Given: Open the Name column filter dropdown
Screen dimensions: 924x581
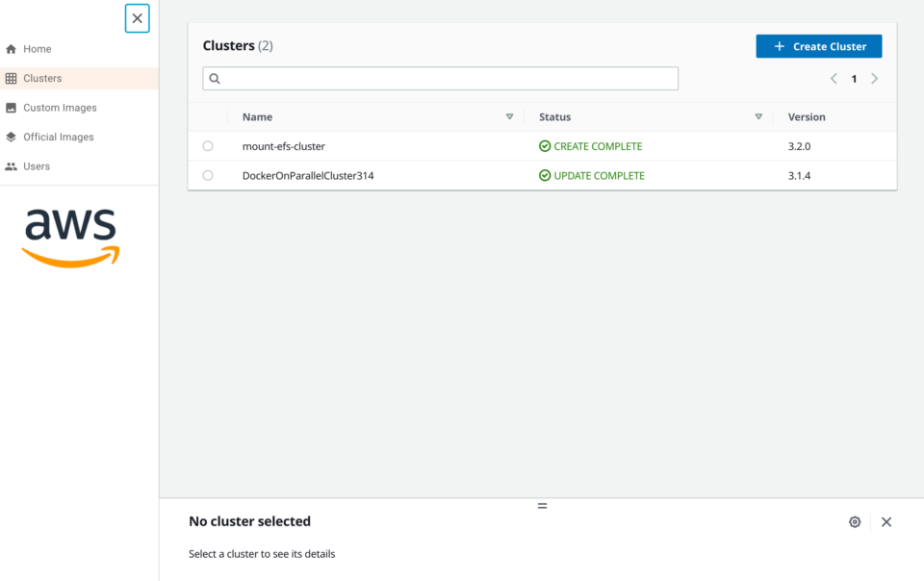Looking at the screenshot, I should [509, 116].
